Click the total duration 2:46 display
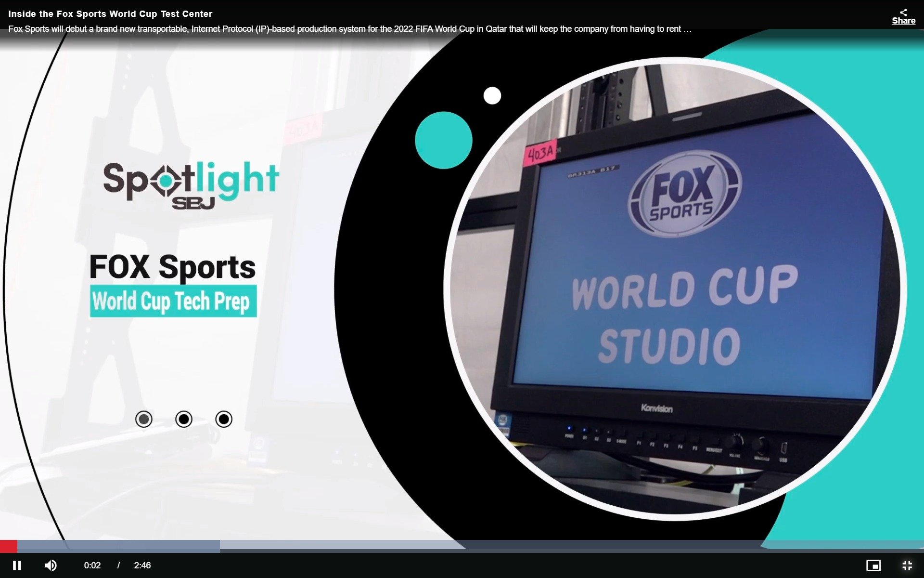The image size is (924, 578). 142,565
